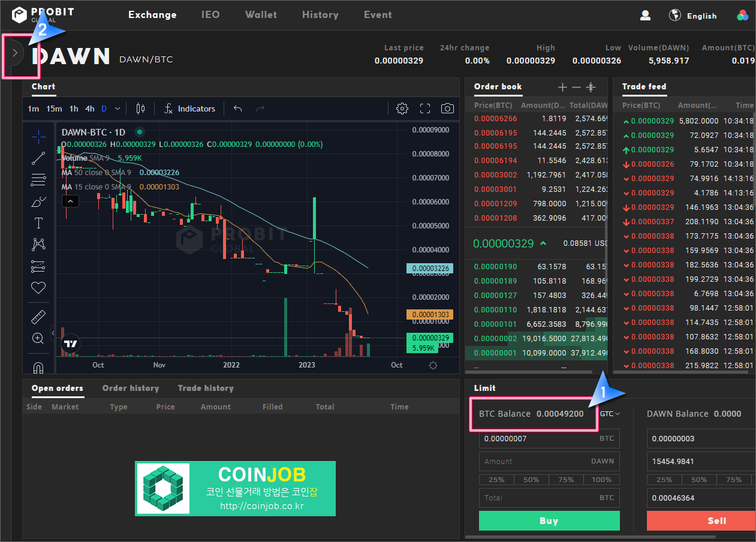Select the 15m timeframe
This screenshot has height=542, width=756.
[x=54, y=109]
